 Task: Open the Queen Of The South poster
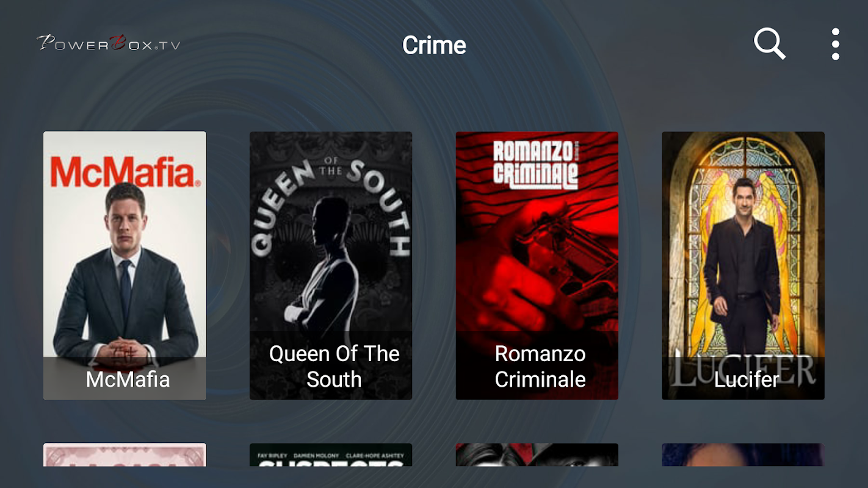pos(331,265)
